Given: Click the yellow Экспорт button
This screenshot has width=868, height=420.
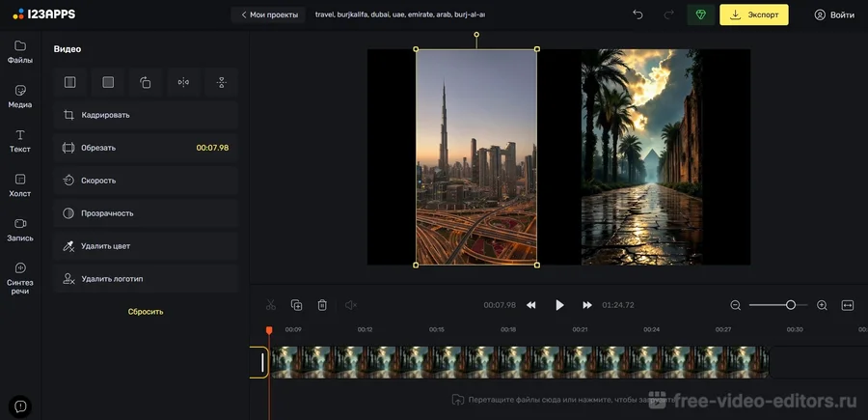Looking at the screenshot, I should click(754, 14).
